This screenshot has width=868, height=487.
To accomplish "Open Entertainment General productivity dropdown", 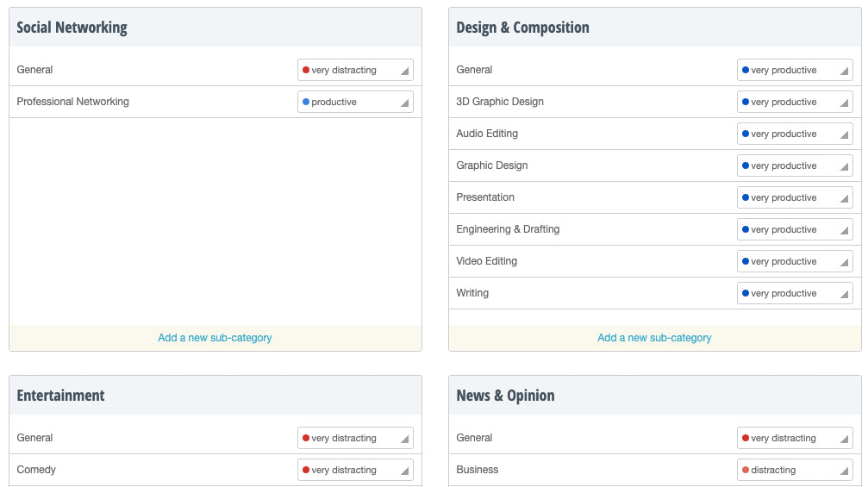I will pyautogui.click(x=355, y=438).
